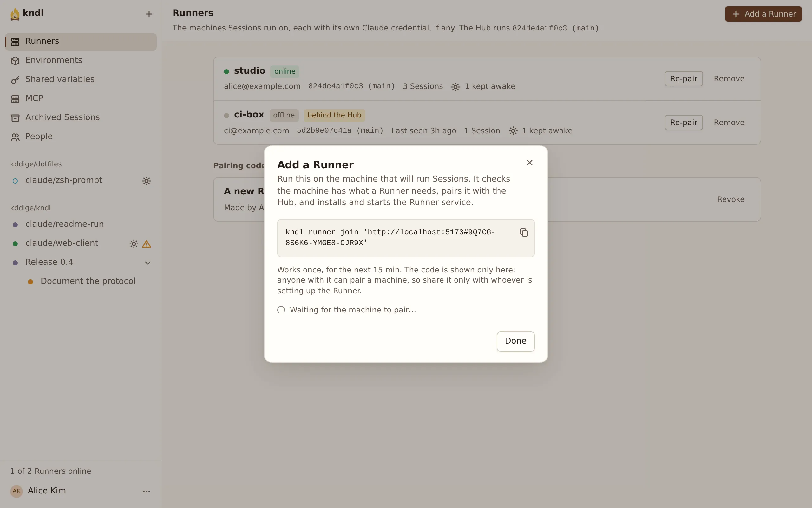Open Environments in the sidebar

point(81,60)
